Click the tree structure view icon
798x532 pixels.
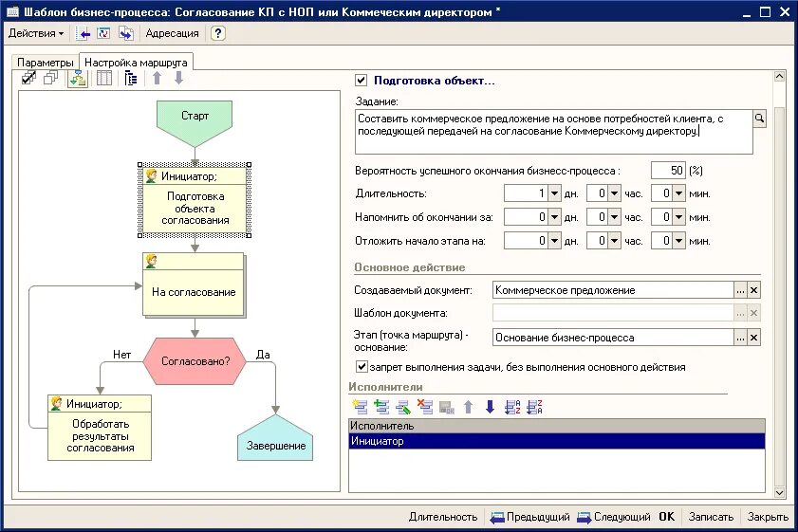click(131, 78)
